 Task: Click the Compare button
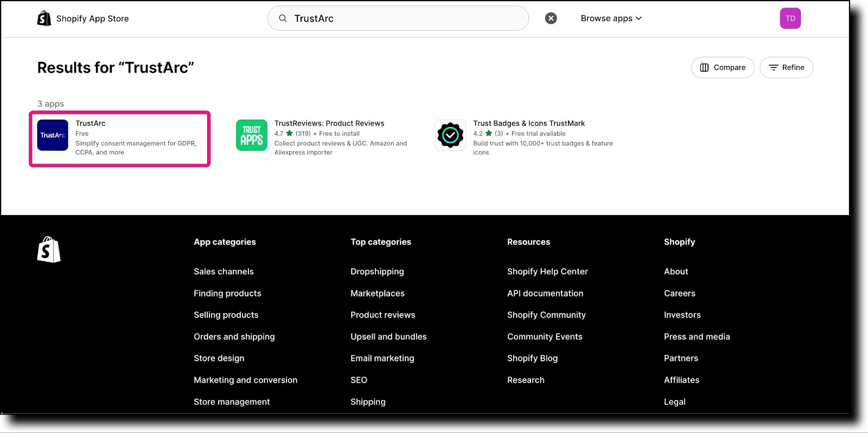point(723,68)
